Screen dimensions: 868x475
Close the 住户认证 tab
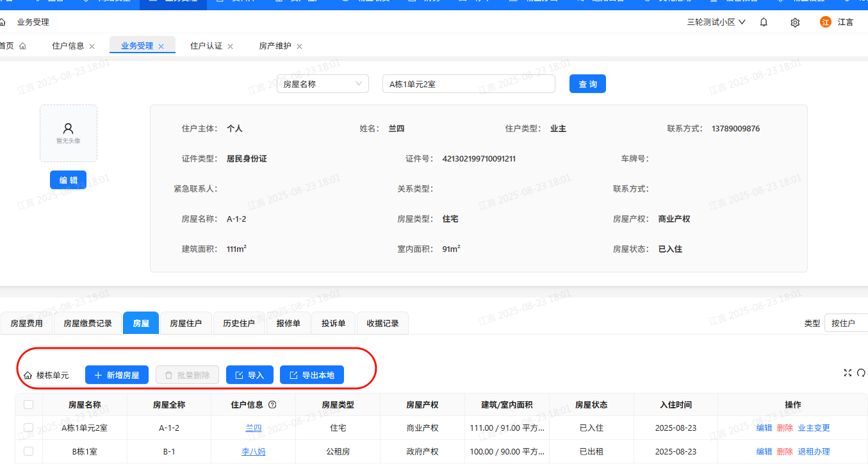coord(231,46)
